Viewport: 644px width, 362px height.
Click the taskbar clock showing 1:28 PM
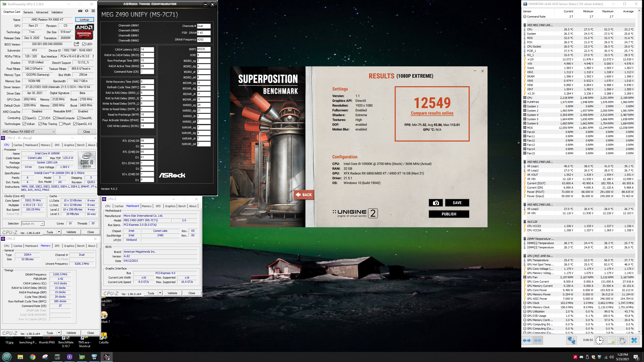click(622, 357)
